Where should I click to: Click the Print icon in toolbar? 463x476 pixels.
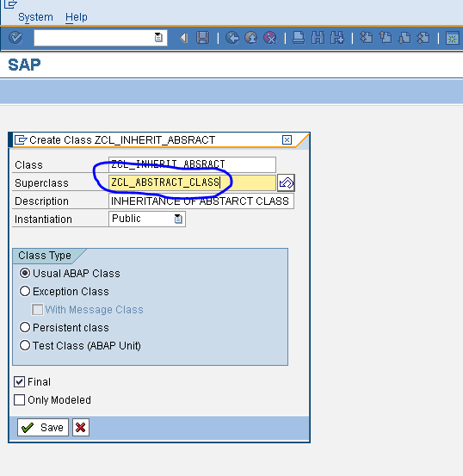click(299, 38)
